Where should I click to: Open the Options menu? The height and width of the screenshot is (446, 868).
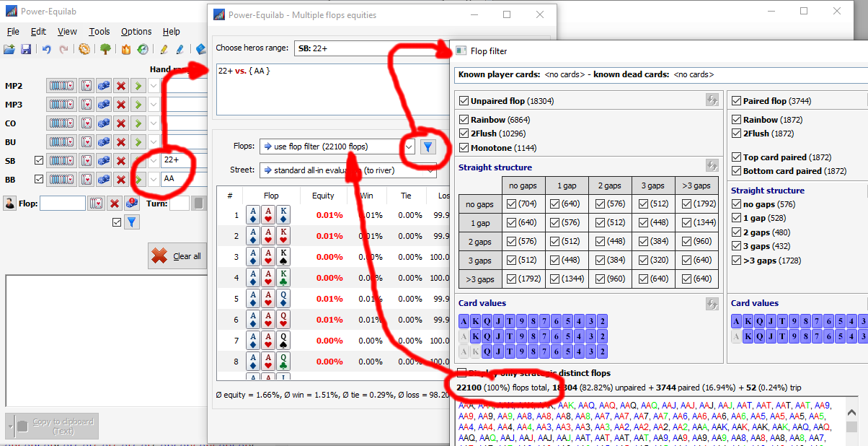(x=136, y=31)
